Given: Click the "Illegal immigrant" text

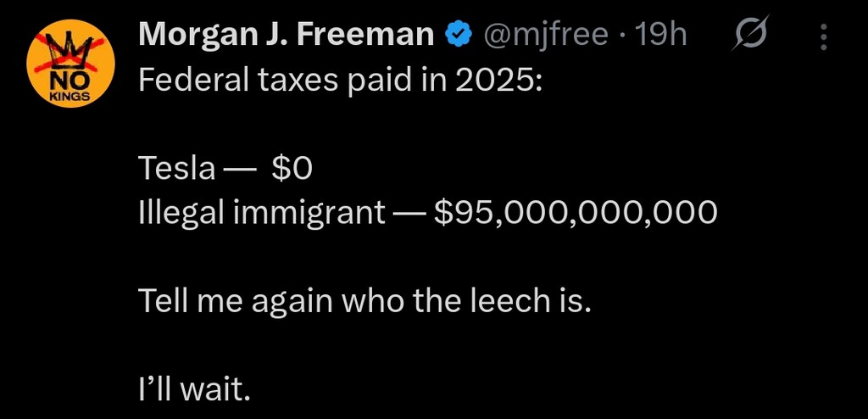Looking at the screenshot, I should 261,213.
